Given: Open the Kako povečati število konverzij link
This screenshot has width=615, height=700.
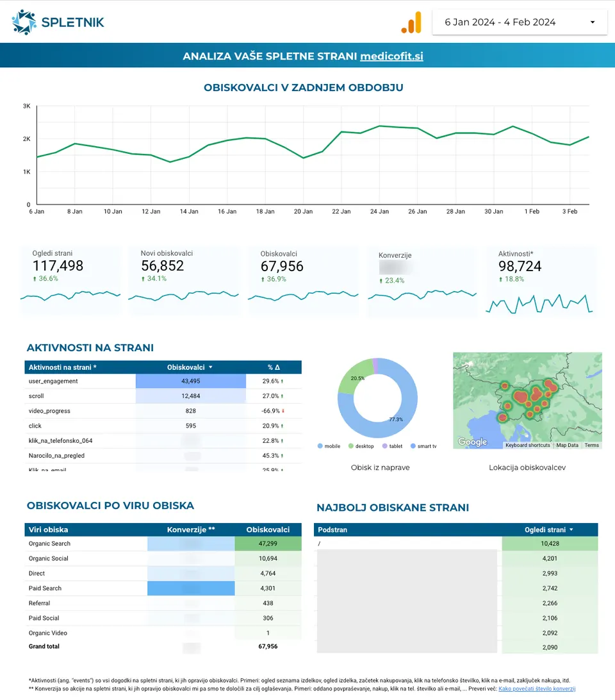Looking at the screenshot, I should pos(537,689).
